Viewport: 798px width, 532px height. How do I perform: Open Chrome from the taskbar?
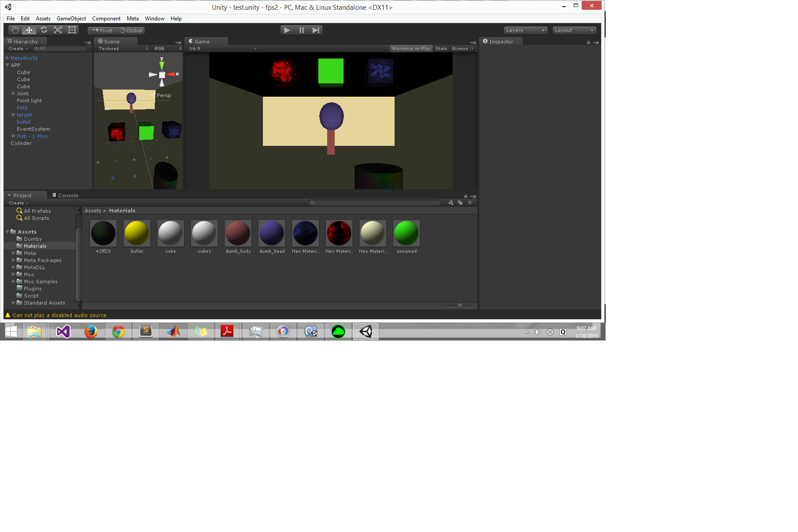pos(118,332)
